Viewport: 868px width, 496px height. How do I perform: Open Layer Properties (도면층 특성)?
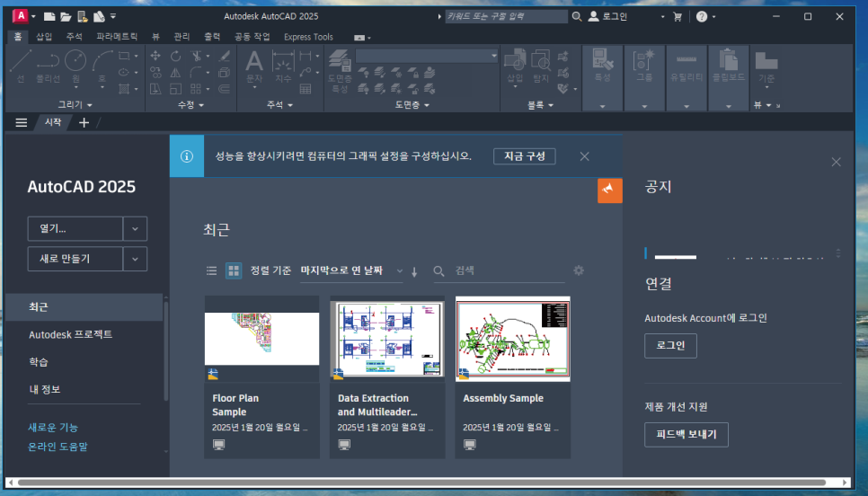tap(340, 71)
